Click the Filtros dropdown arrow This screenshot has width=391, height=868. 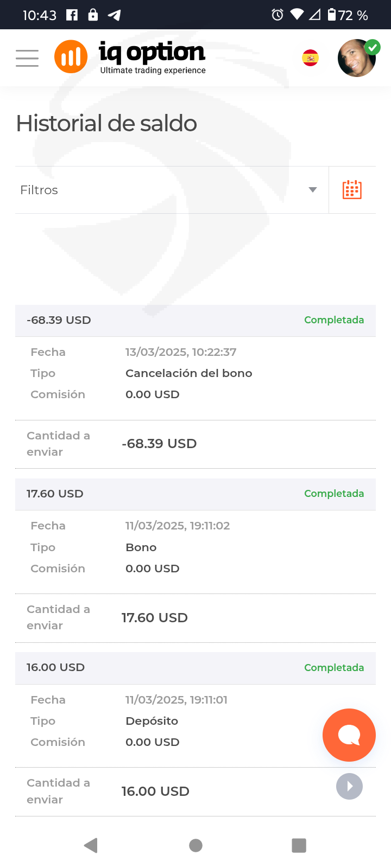coord(313,190)
